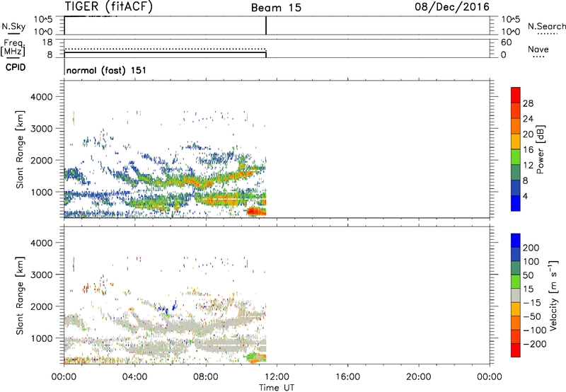Click the light green segment of Velocity colorbar

coord(516,282)
